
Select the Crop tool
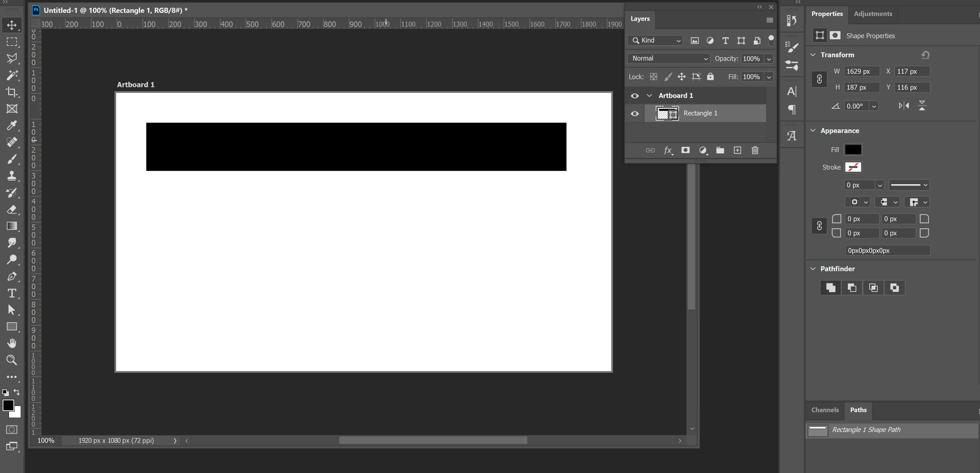(12, 92)
